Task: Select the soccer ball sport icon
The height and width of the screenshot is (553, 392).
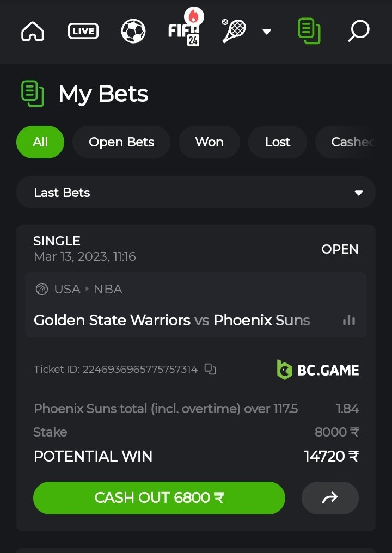Action: pyautogui.click(x=133, y=31)
